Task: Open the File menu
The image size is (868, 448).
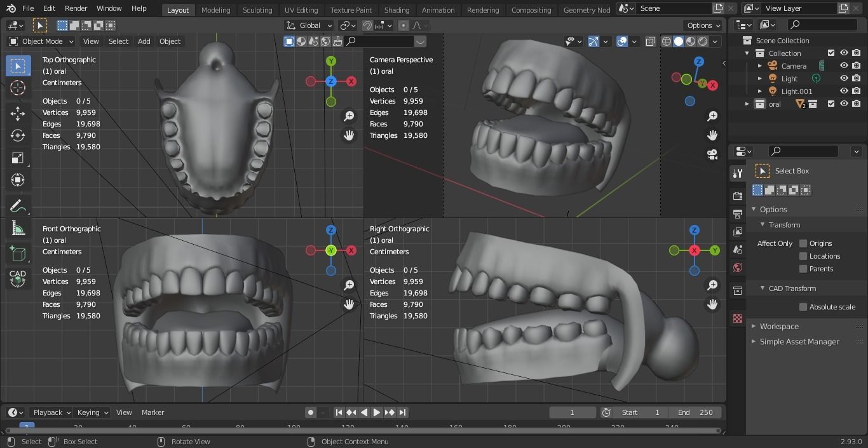Action: pyautogui.click(x=28, y=8)
